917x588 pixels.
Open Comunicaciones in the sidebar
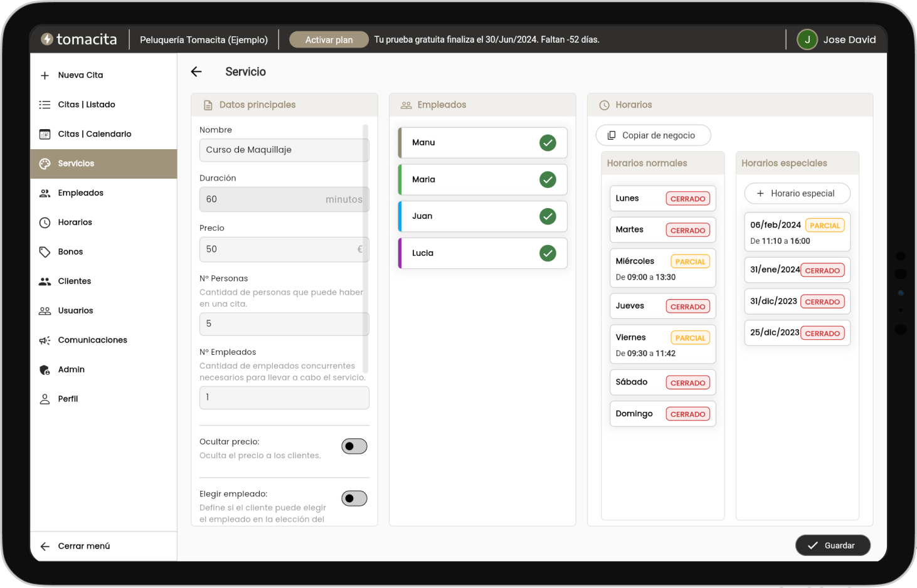103,340
